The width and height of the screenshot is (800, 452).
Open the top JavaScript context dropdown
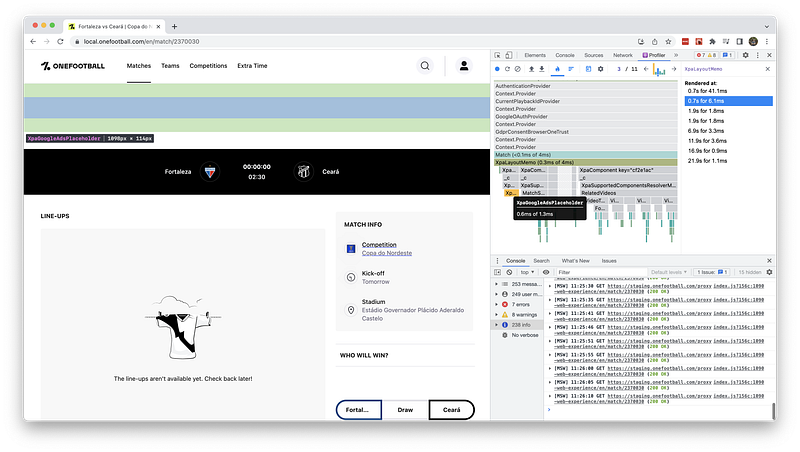pos(528,271)
